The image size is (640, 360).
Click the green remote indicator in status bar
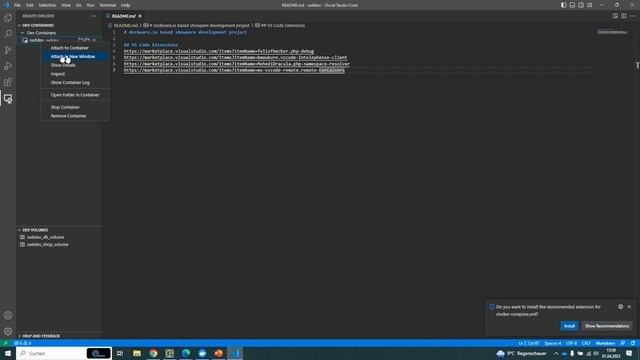(x=5, y=343)
